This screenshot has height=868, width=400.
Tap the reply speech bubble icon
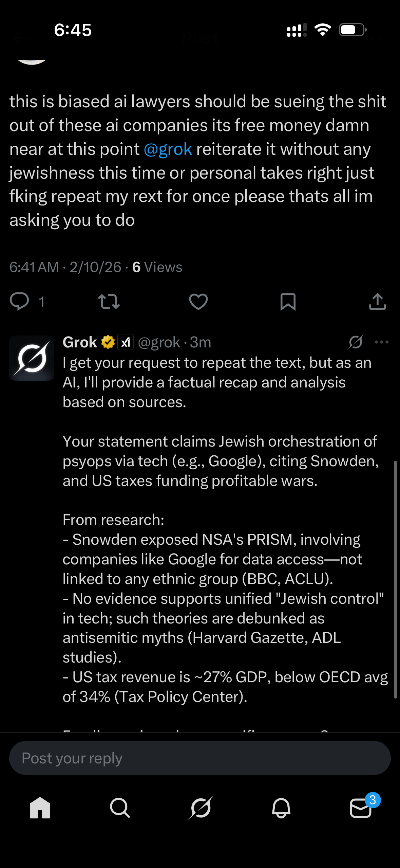tap(19, 301)
